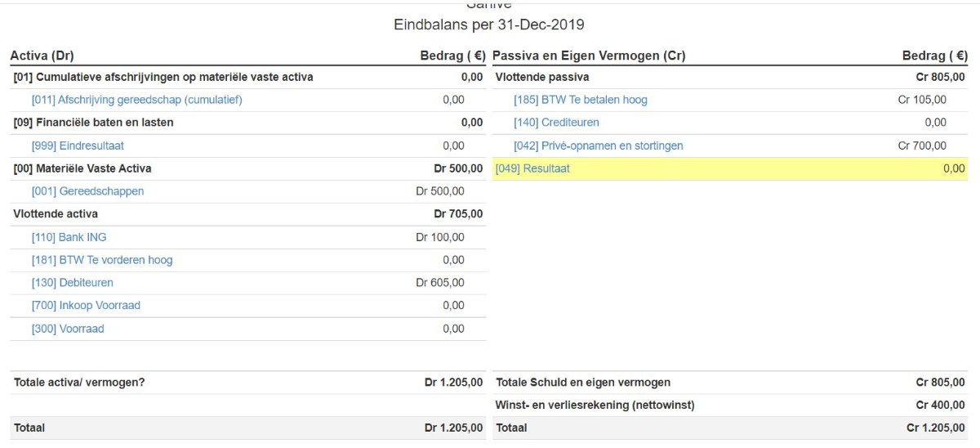Open the [300] Voorraad account
980x448 pixels.
69,329
